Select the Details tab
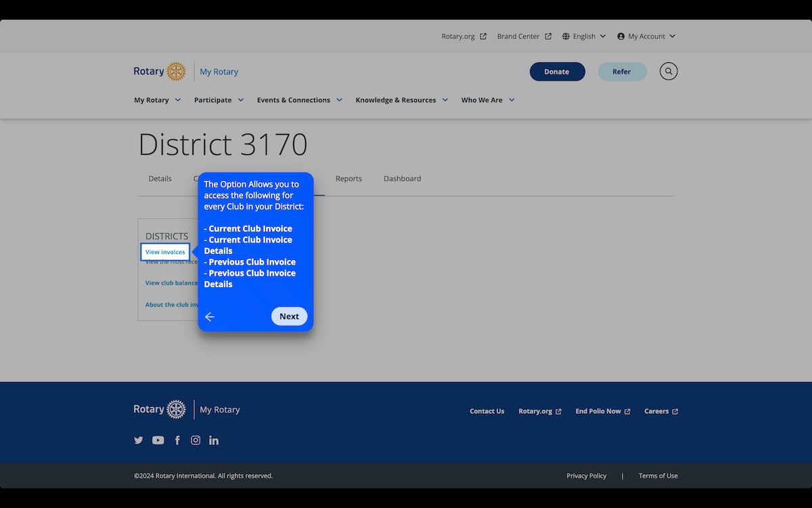The height and width of the screenshot is (508, 812). (160, 179)
